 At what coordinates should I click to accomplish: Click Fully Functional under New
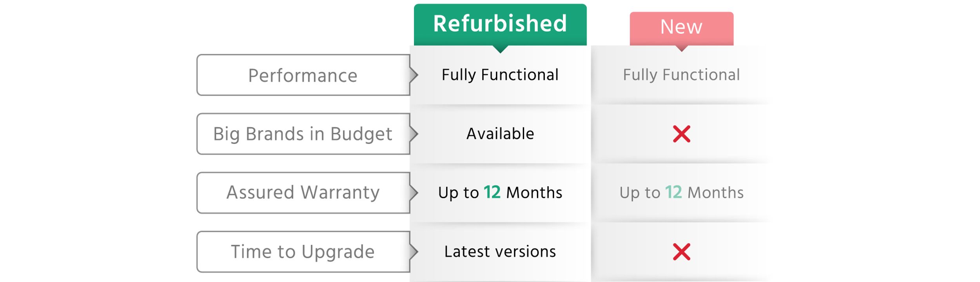(682, 75)
